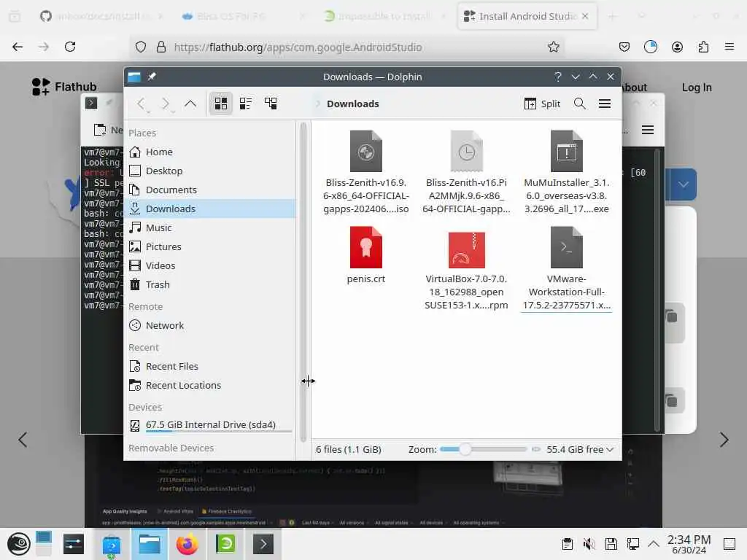
Task: Open Dolphin from the taskbar
Action: click(x=149, y=544)
